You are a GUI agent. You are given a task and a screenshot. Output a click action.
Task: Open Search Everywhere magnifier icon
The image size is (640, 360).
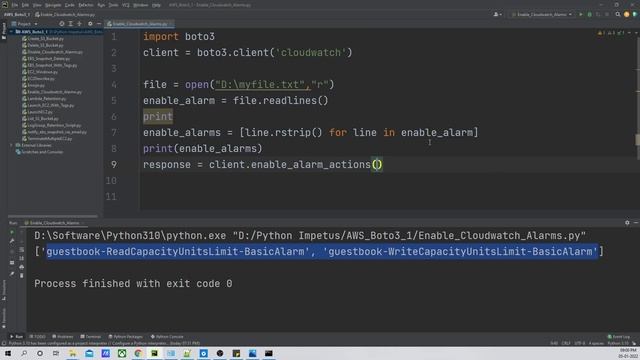(618, 14)
